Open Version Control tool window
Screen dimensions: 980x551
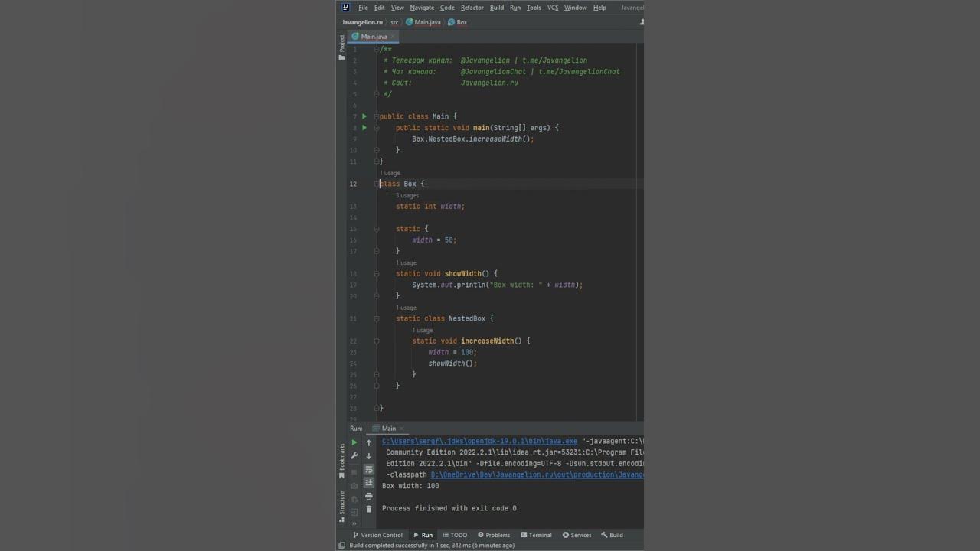(377, 535)
